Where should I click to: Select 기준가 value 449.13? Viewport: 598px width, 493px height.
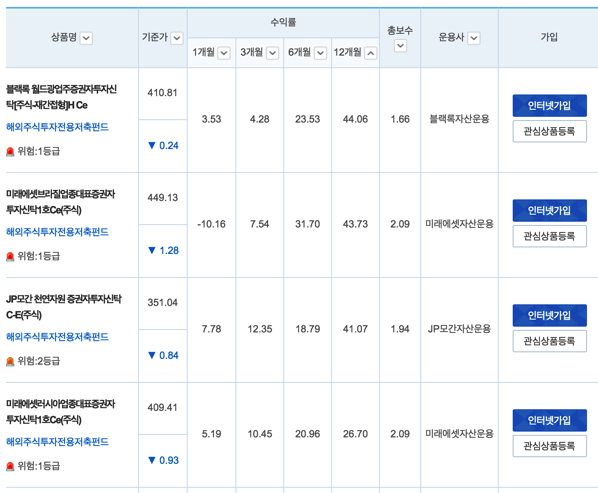click(x=163, y=198)
